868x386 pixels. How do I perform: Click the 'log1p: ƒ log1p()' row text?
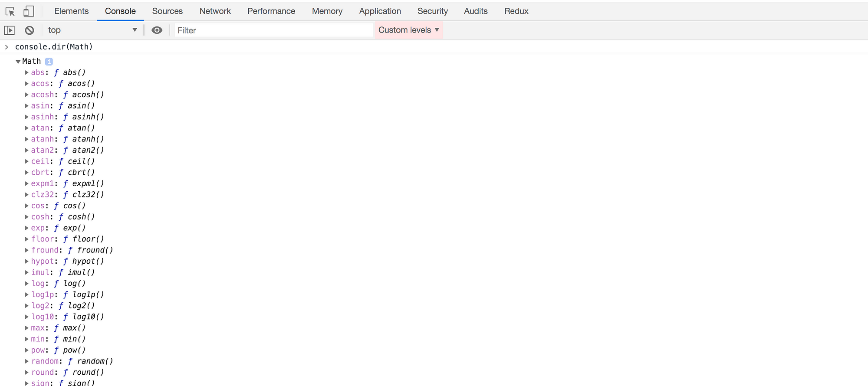(x=67, y=294)
